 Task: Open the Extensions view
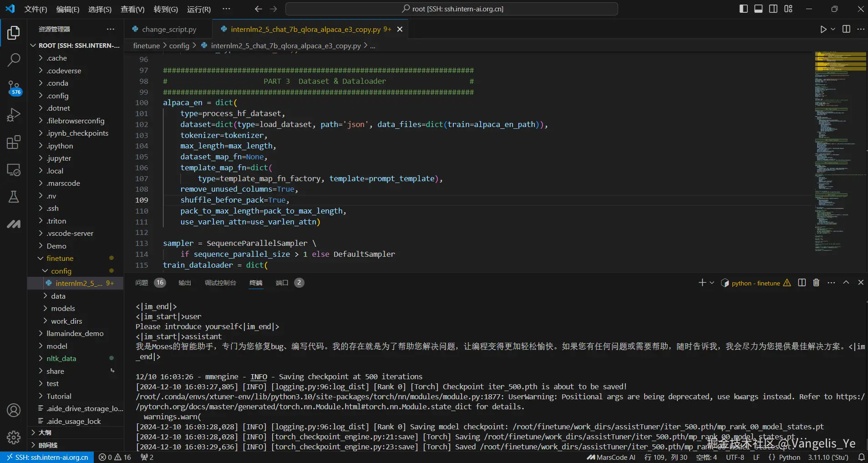pos(14,142)
